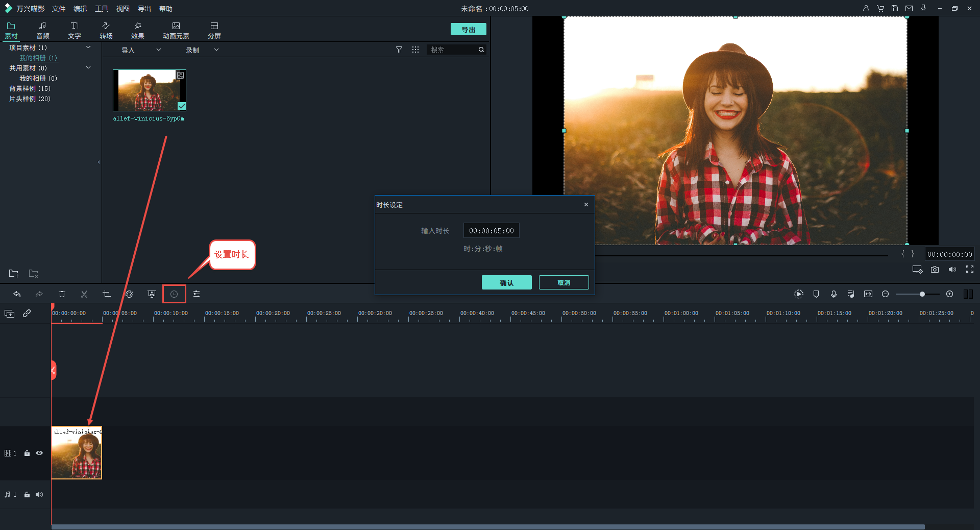The width and height of the screenshot is (980, 530).
Task: Adjust the timeline zoom slider
Action: coord(922,294)
